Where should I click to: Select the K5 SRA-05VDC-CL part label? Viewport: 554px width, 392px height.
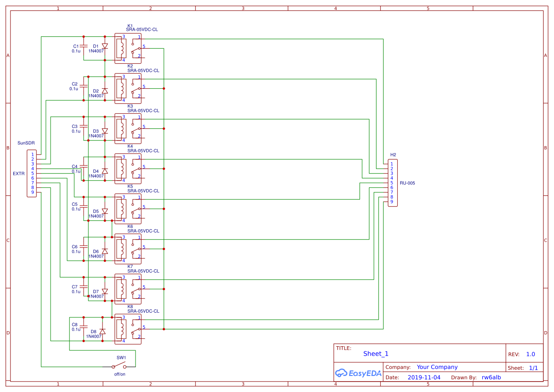[x=143, y=191]
